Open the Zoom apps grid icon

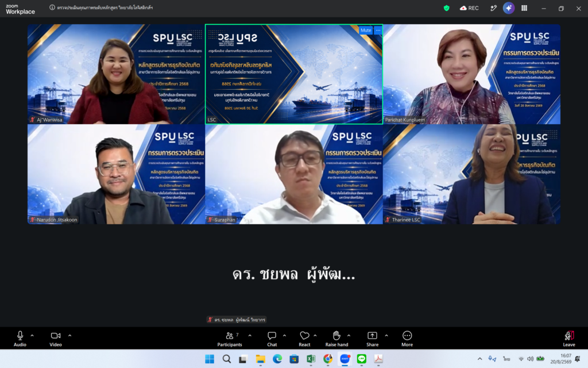(x=524, y=8)
